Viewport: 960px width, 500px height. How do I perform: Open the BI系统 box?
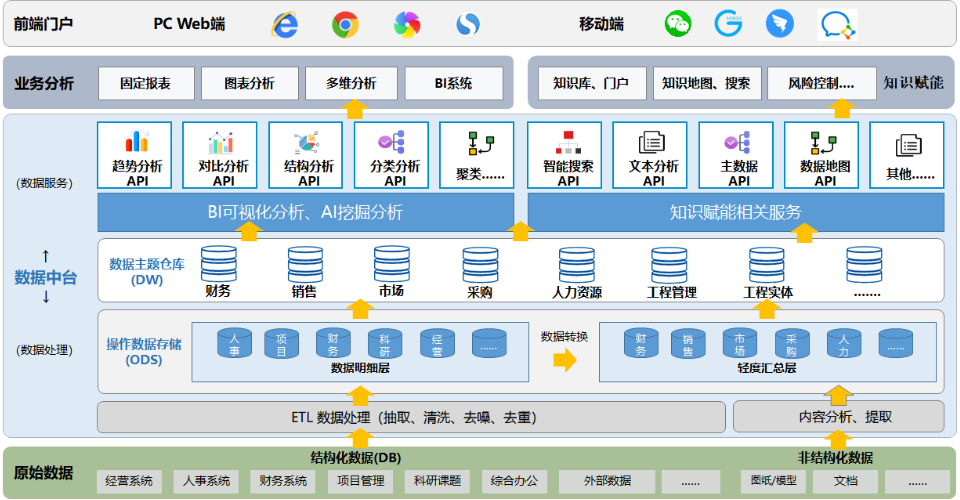(453, 84)
